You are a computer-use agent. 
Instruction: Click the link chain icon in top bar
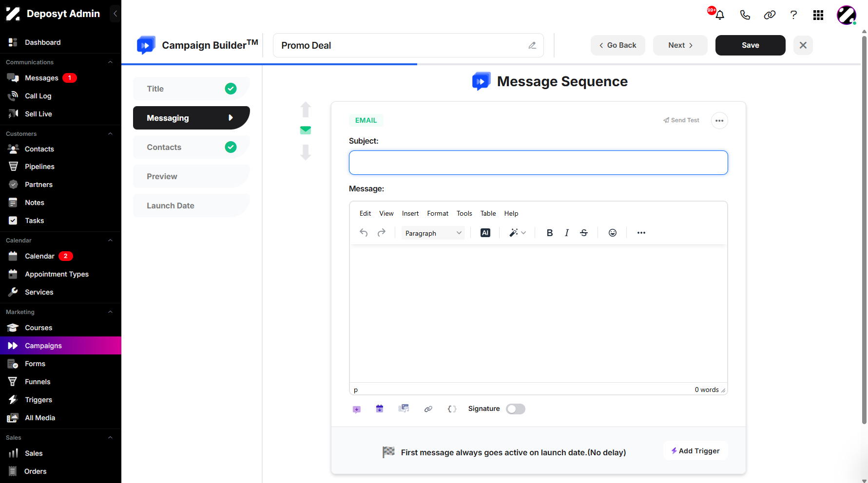(770, 15)
